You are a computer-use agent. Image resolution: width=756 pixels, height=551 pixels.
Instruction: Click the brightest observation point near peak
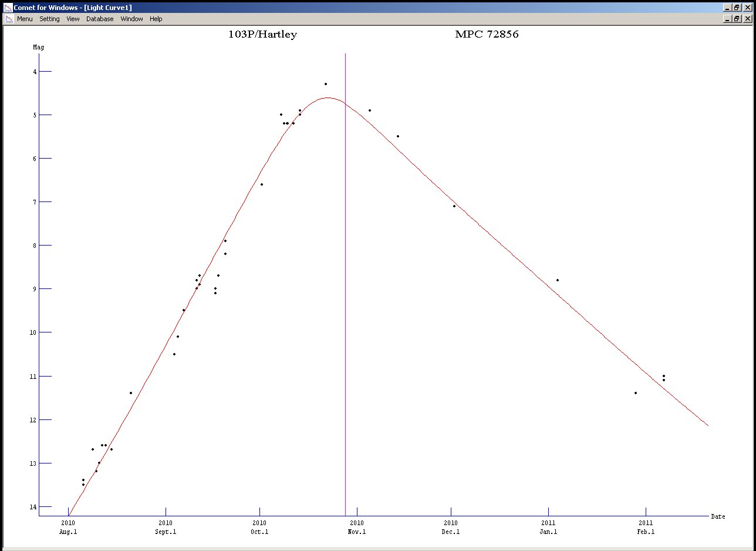click(326, 84)
